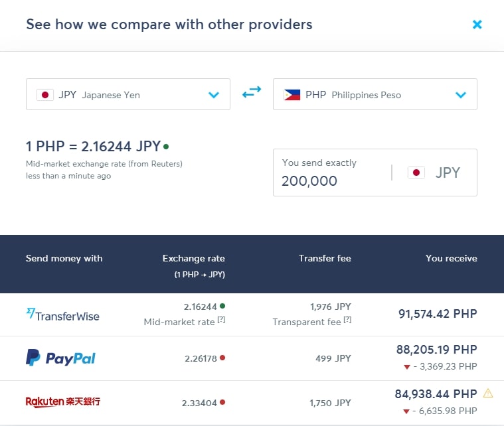The image size is (504, 426).
Task: Click the Japan flag in source currency
Action: pos(45,95)
